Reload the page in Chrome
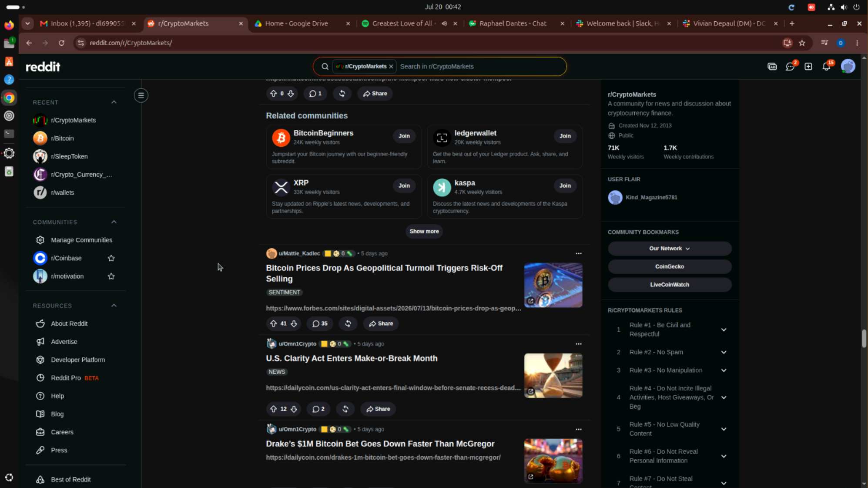The width and height of the screenshot is (868, 488). pos(61,43)
